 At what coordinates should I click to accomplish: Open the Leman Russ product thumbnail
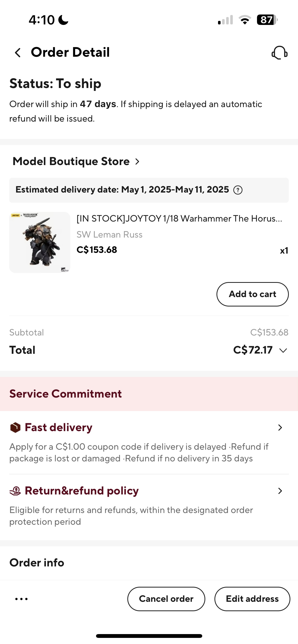tap(40, 242)
